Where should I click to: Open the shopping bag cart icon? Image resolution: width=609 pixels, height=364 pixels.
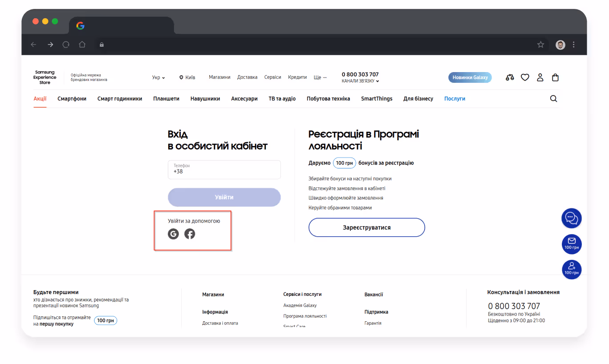point(555,77)
